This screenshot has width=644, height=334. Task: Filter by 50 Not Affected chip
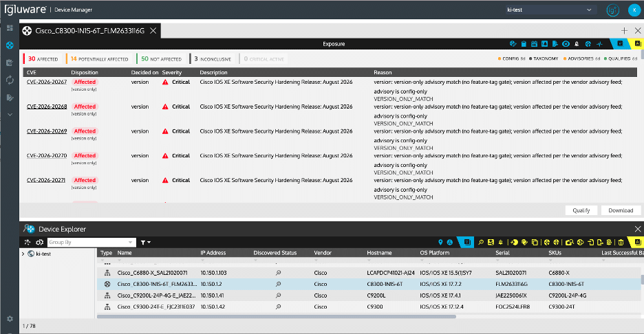click(x=161, y=59)
